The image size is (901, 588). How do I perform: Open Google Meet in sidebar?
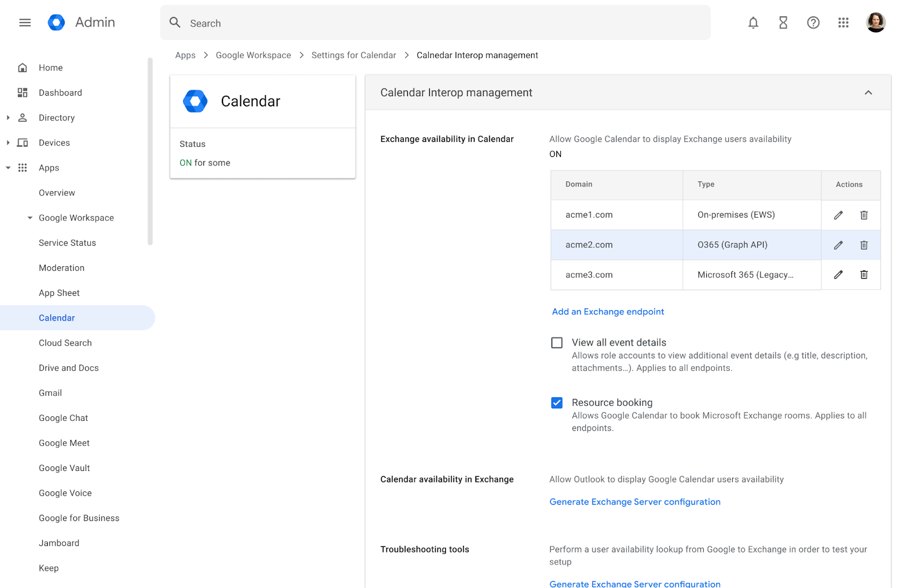64,443
